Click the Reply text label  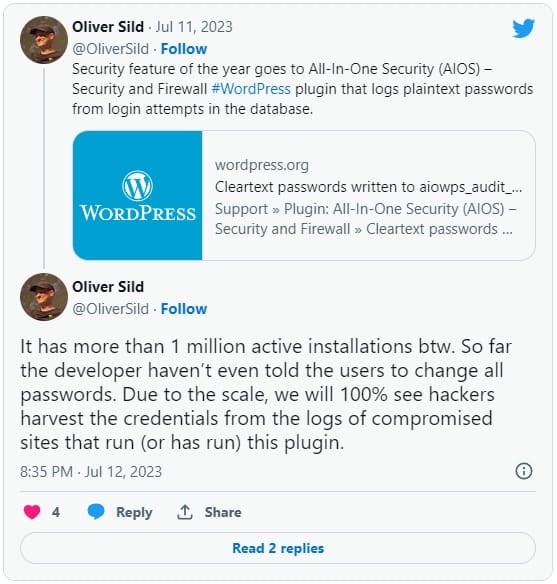134,512
